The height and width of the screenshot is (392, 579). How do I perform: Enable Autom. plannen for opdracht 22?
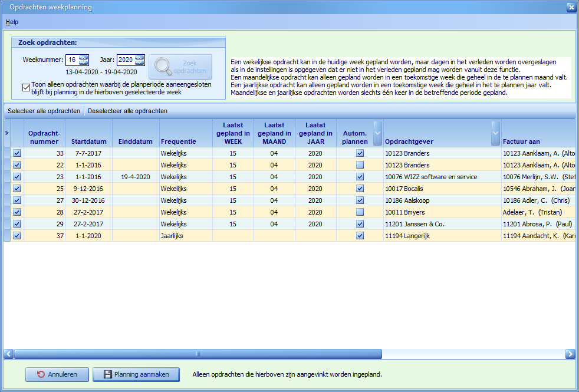360,165
